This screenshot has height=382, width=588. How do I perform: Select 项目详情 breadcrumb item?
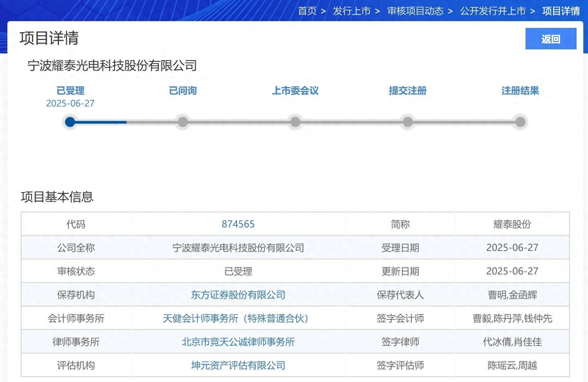point(561,11)
